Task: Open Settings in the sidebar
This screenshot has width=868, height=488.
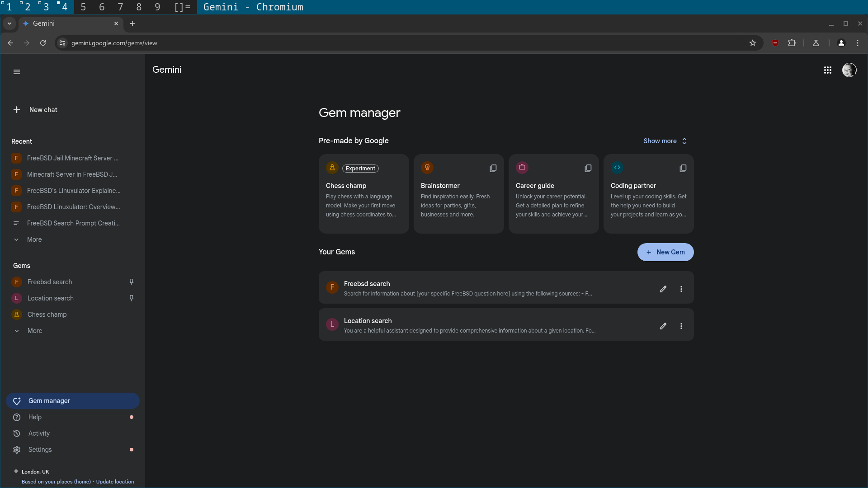Action: tap(40, 450)
